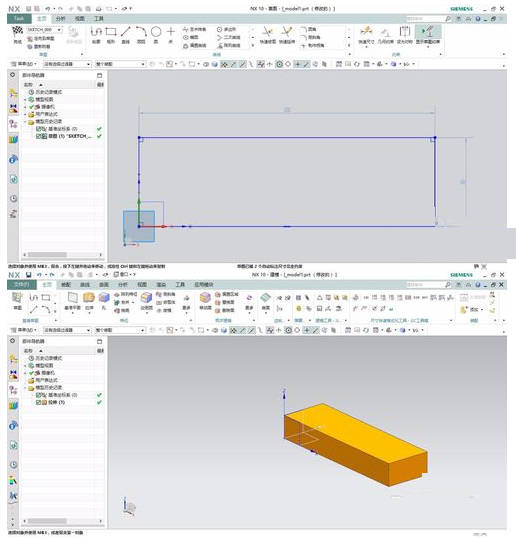Click the Finish Sketch checkered flag icon

click(17, 32)
